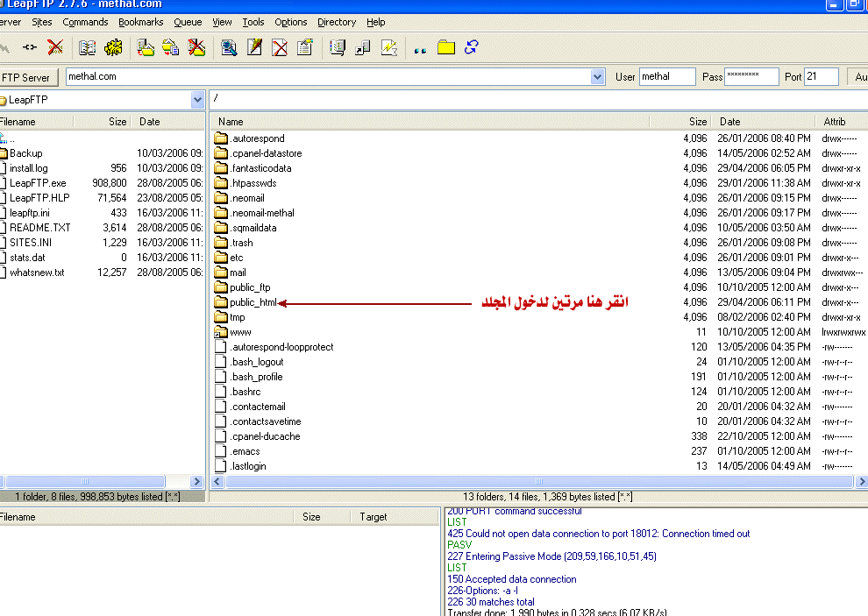This screenshot has height=616, width=868.
Task: Expand the methal.com server address dropdown
Action: 597,76
